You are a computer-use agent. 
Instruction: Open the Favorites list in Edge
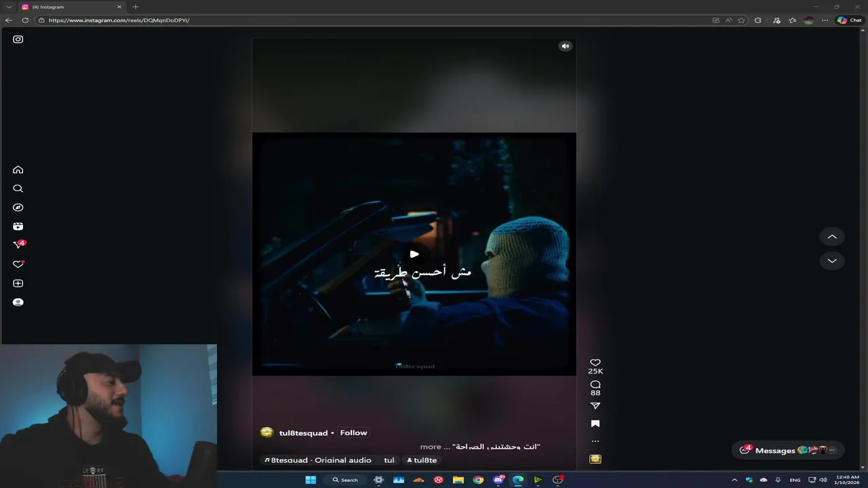click(x=792, y=20)
